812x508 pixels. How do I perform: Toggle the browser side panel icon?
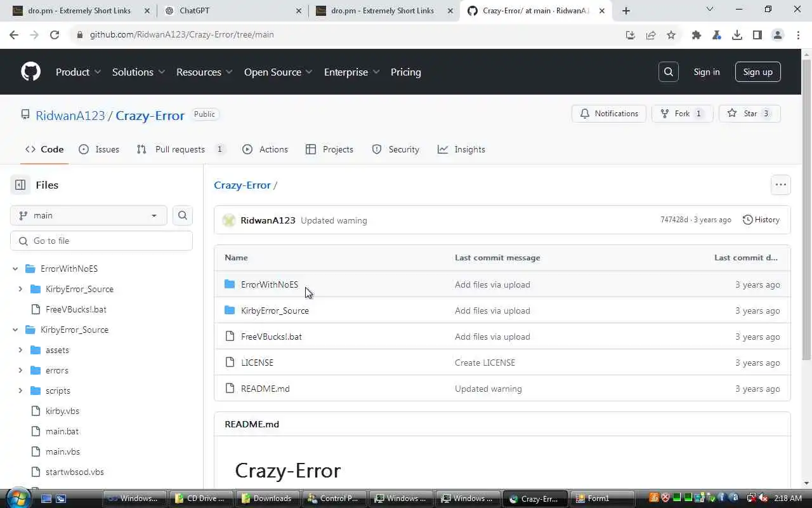click(x=757, y=35)
